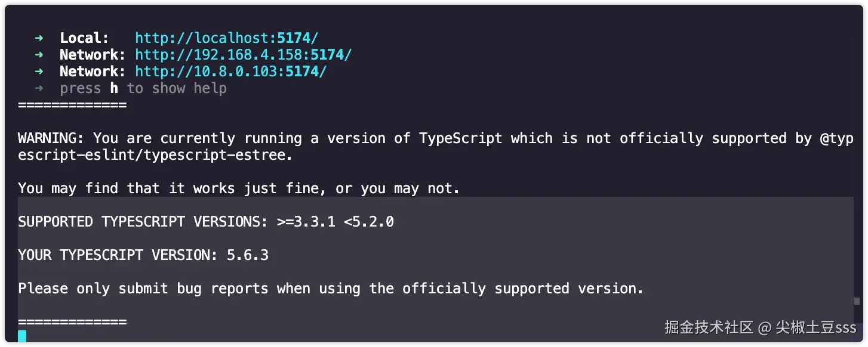The width and height of the screenshot is (868, 347).
Task: Click the bottom equals-sign separator line
Action: click(x=72, y=322)
